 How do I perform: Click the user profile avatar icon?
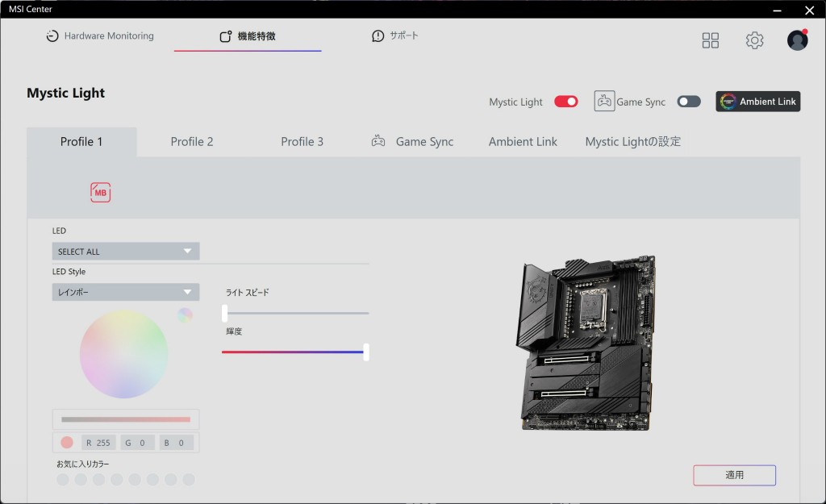coord(797,40)
